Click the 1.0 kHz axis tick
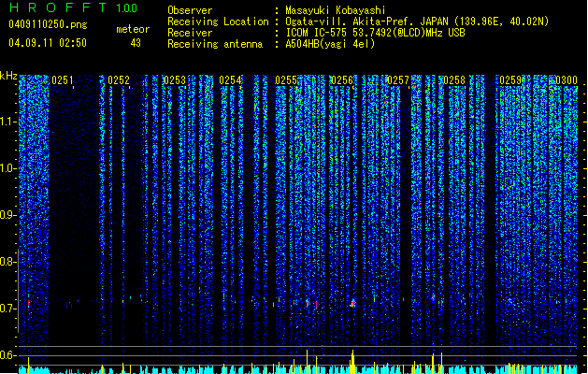 (8, 168)
